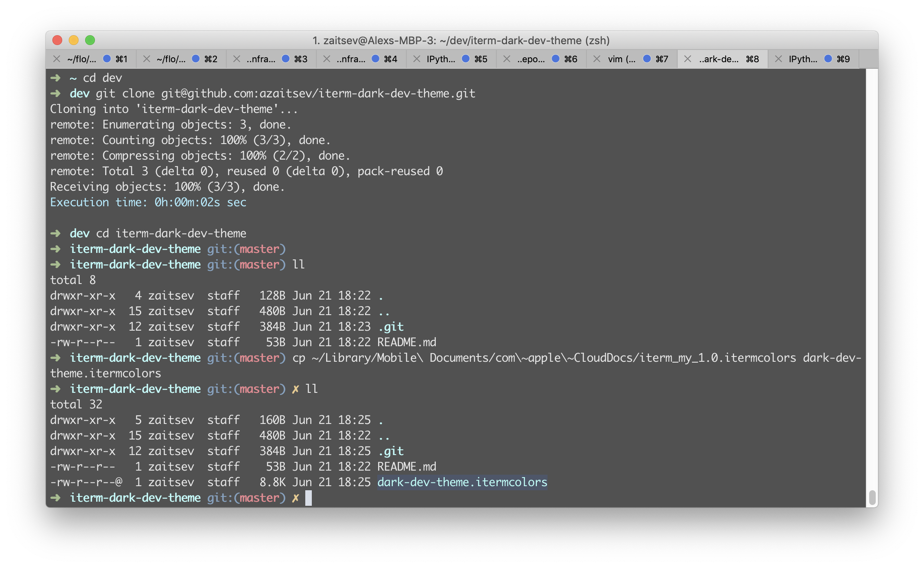
Task: Click the 'remote: Enumerating objects' line
Action: (x=171, y=124)
